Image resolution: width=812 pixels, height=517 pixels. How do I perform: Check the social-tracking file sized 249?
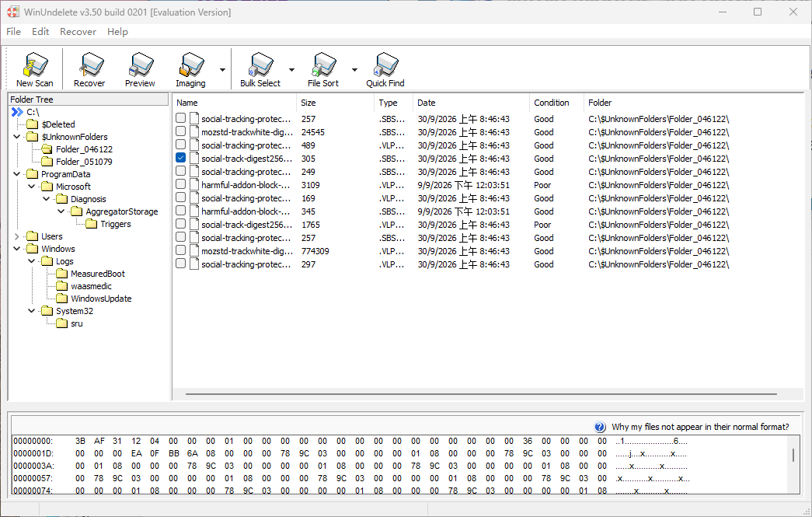(181, 171)
